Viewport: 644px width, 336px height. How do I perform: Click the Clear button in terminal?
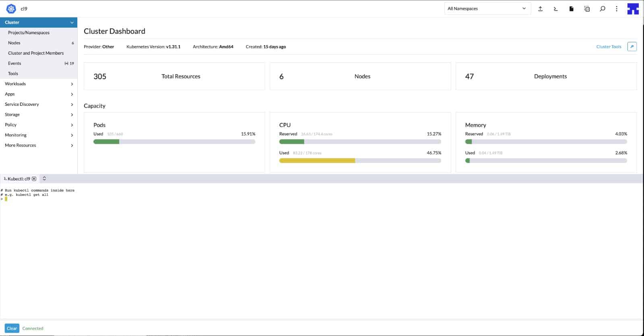(12, 328)
